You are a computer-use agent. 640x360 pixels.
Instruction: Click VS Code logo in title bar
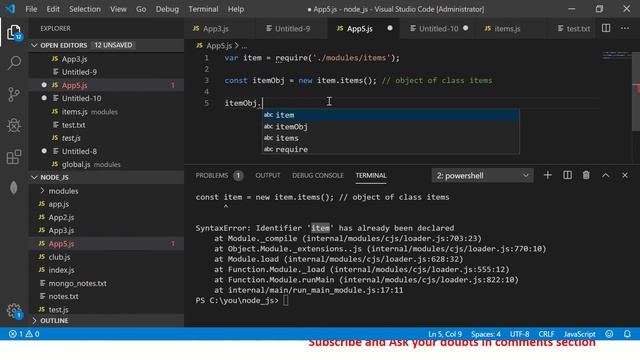pyautogui.click(x=10, y=9)
